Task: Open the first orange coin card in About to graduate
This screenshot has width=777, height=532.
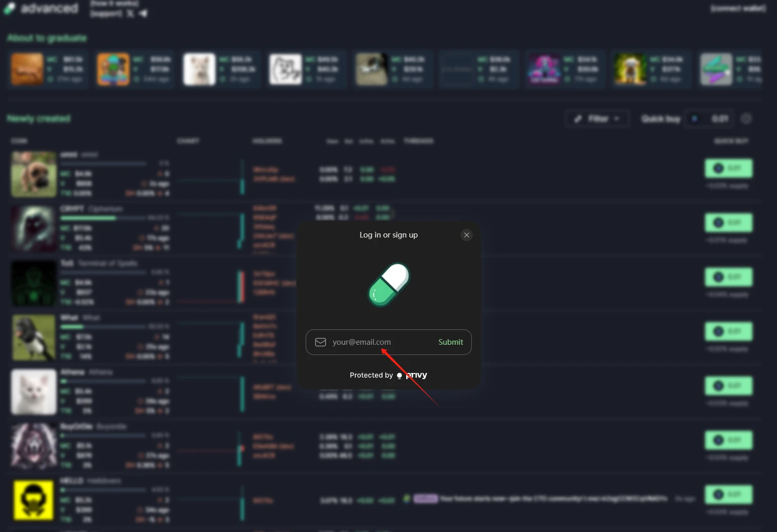Action: 27,69
